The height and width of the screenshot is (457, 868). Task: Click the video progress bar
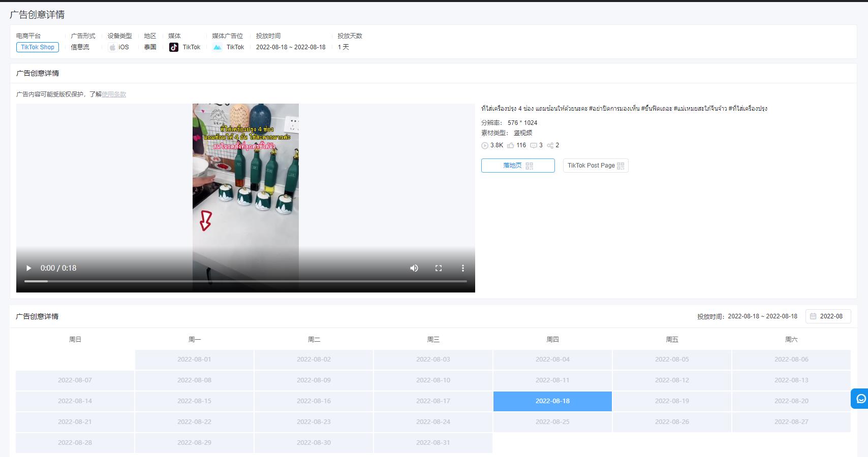pyautogui.click(x=245, y=281)
